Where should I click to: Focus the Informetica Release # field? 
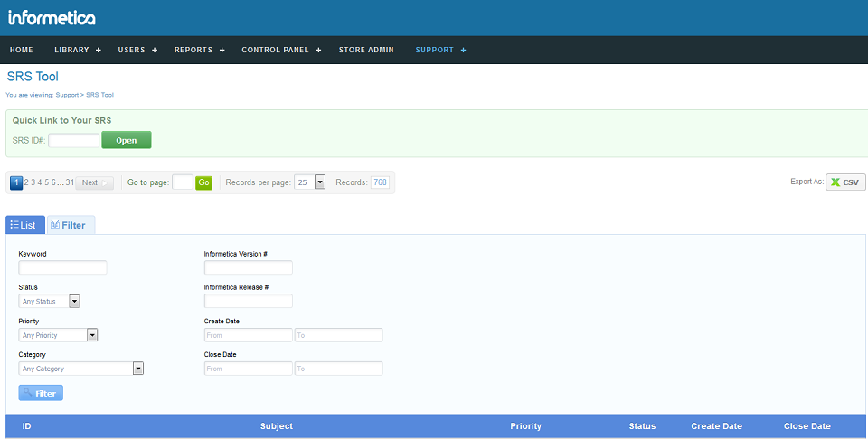tap(248, 301)
